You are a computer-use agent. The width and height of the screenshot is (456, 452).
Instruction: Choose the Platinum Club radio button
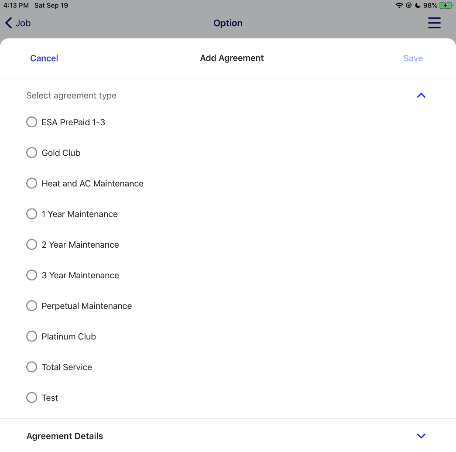tap(32, 336)
